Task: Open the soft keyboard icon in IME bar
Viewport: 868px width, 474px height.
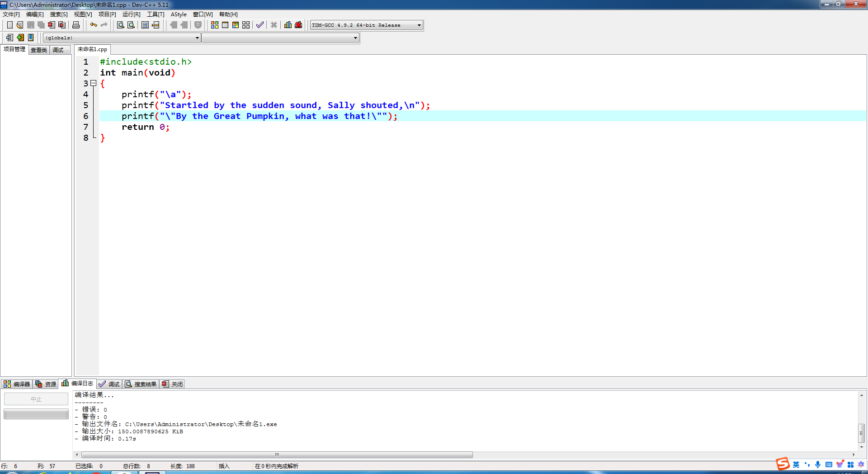Action: 829,465
